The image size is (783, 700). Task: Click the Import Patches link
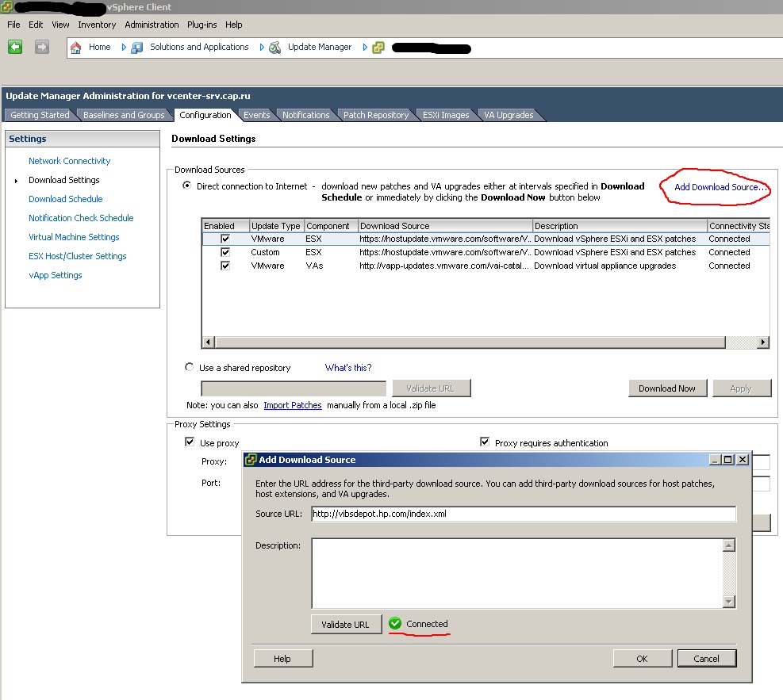click(292, 405)
